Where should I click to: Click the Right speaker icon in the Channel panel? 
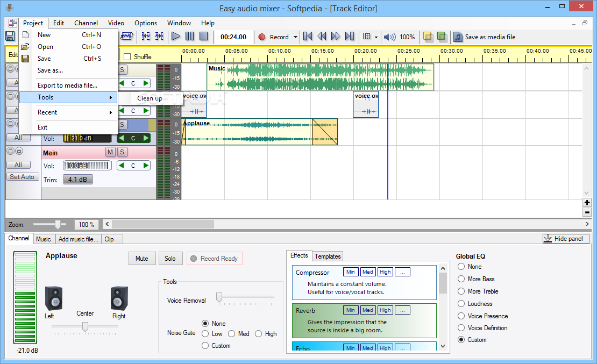(119, 298)
